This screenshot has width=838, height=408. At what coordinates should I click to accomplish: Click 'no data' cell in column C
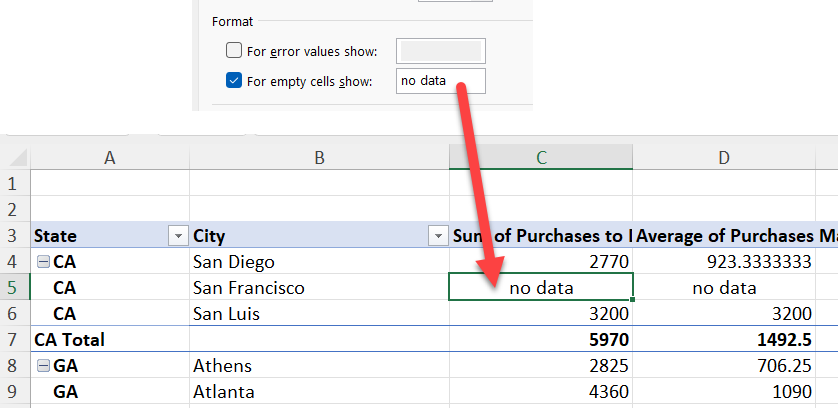coord(541,287)
